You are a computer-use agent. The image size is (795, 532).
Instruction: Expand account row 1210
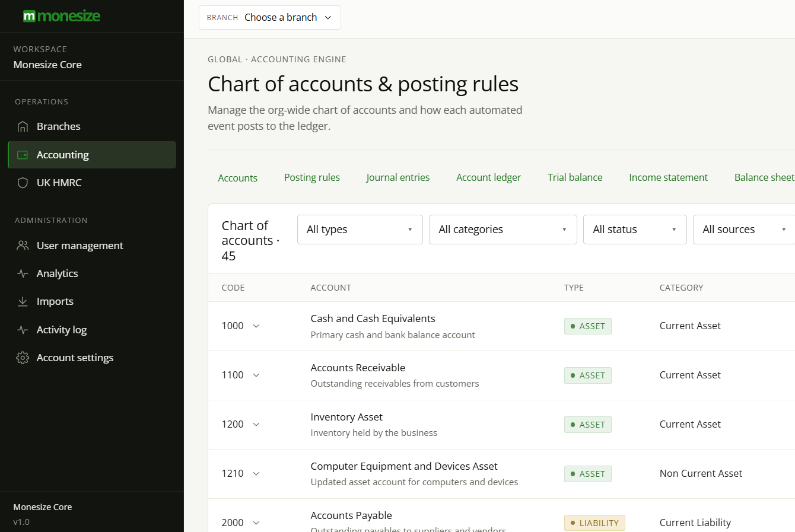[256, 474]
